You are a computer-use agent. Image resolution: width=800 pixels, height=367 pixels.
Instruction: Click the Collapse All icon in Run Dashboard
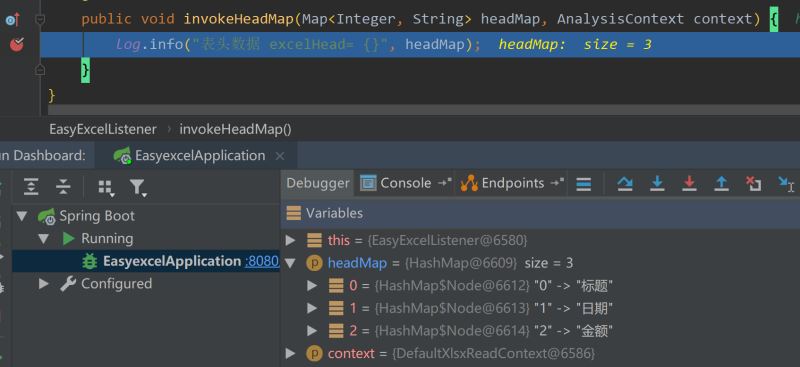(63, 187)
